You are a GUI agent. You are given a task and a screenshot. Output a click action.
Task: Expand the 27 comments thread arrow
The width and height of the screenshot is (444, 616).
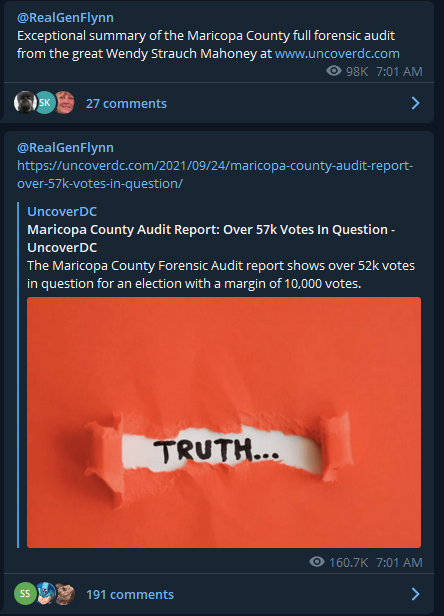tap(415, 103)
